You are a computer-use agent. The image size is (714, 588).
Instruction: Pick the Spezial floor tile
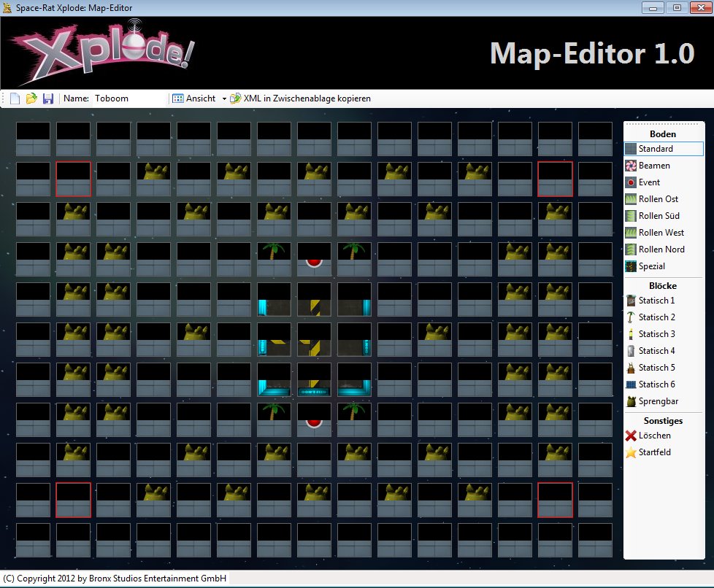tap(651, 266)
